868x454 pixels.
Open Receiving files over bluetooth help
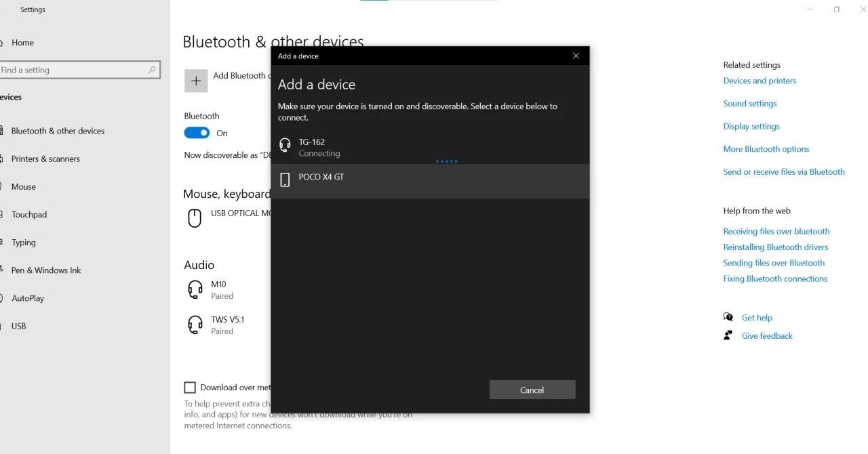click(776, 231)
